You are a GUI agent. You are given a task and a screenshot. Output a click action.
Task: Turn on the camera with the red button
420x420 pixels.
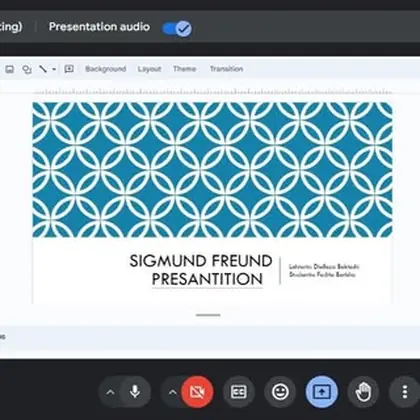coord(197,392)
